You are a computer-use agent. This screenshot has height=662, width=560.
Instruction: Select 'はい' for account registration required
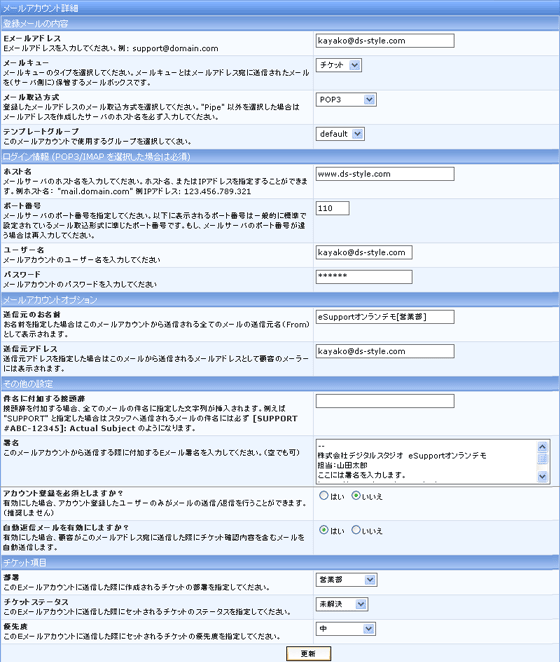(324, 496)
